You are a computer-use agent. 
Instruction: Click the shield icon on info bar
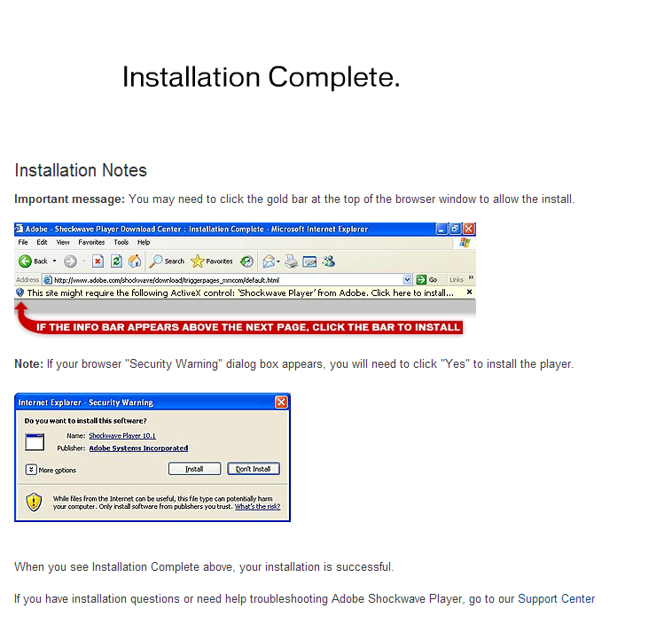point(20,293)
